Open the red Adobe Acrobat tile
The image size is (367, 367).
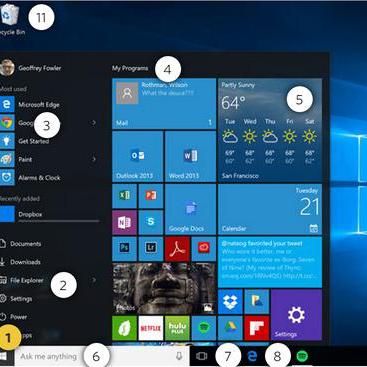coord(177,249)
